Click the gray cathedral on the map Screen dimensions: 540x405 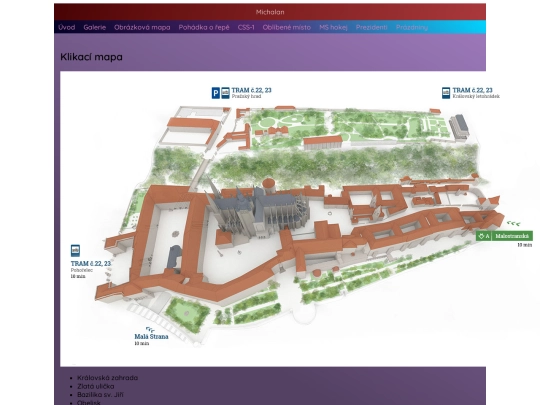257,210
